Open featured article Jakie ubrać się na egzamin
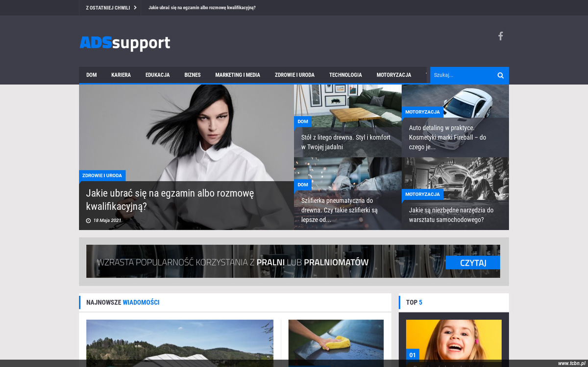 [x=170, y=199]
